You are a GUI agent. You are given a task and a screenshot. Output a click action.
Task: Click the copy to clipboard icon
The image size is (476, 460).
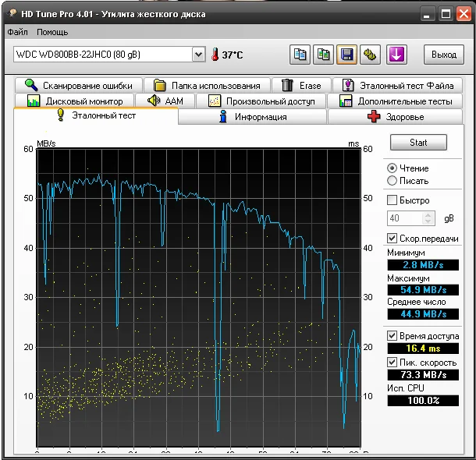point(300,55)
